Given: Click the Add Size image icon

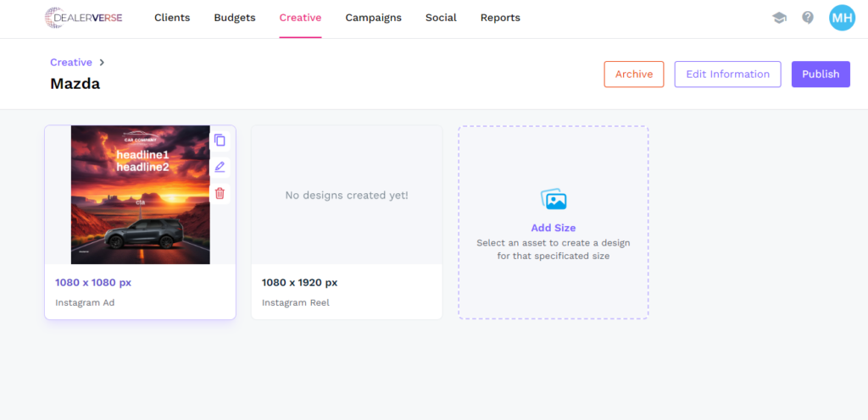Looking at the screenshot, I should [554, 200].
